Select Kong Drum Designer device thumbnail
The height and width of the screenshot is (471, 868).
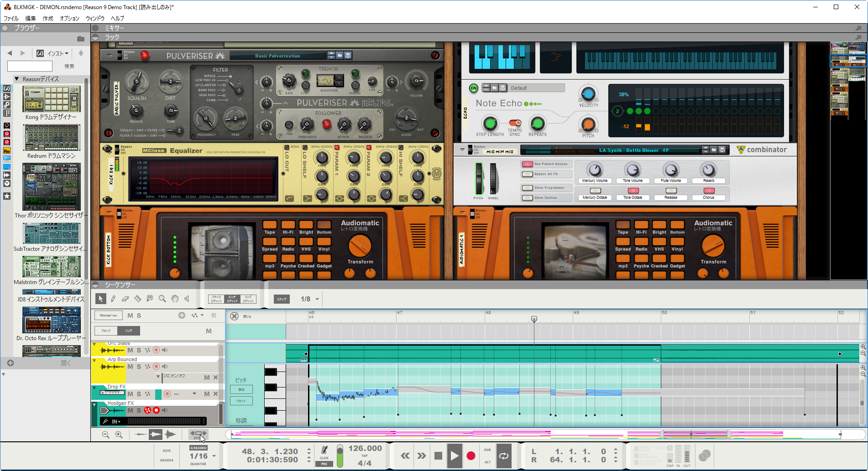pos(52,99)
